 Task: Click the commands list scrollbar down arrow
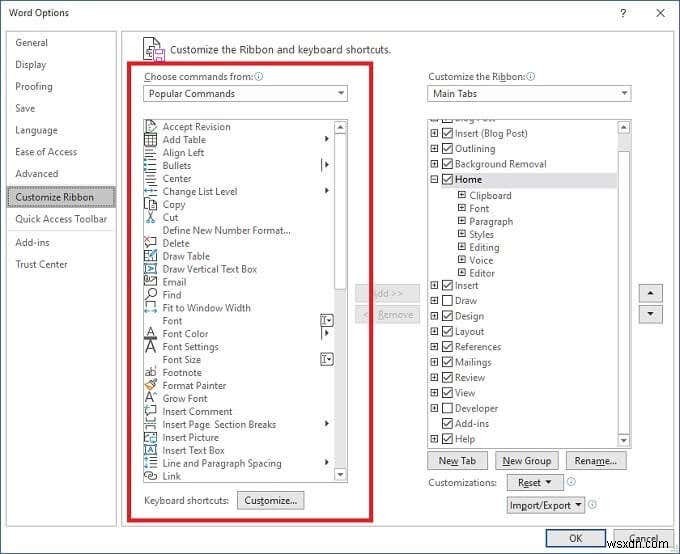[x=340, y=475]
